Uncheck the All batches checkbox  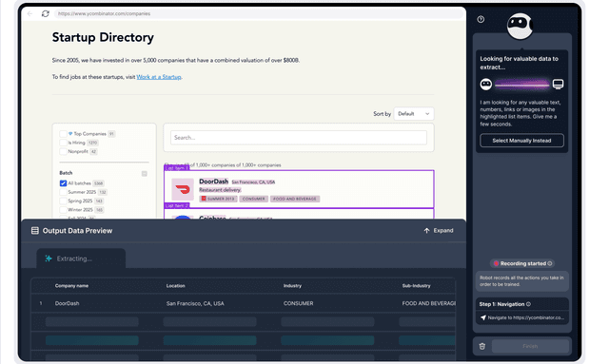[63, 183]
